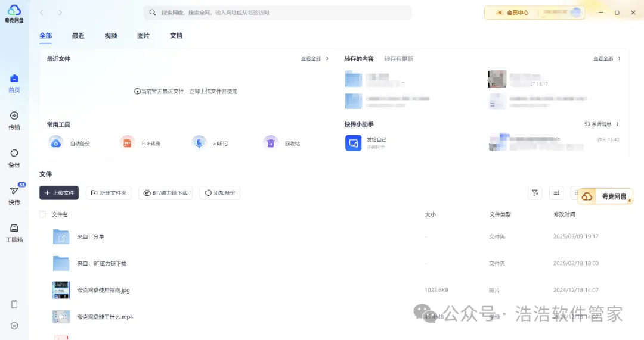Sort by the 大小 column header
Screen dimensions: 644x340
[430, 214]
